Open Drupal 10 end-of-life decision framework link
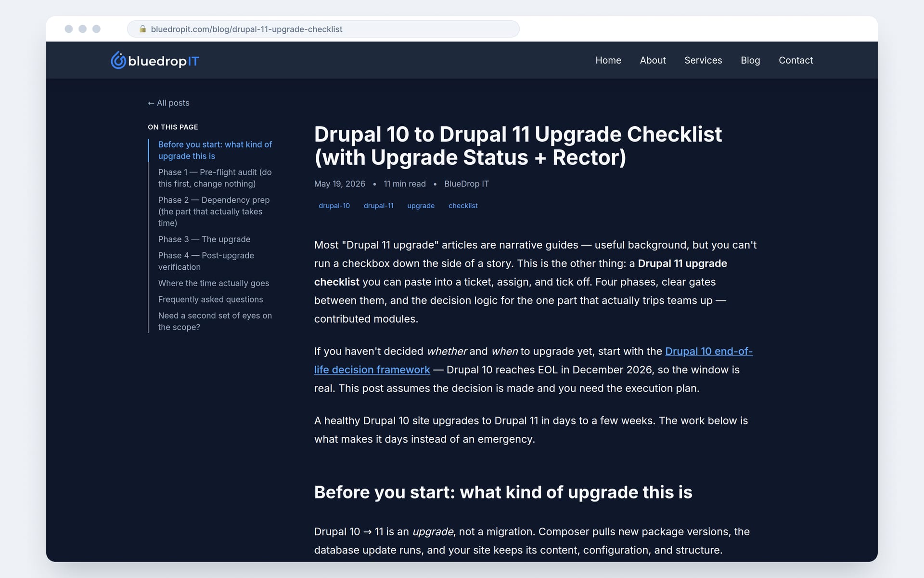The width and height of the screenshot is (924, 578). point(533,360)
